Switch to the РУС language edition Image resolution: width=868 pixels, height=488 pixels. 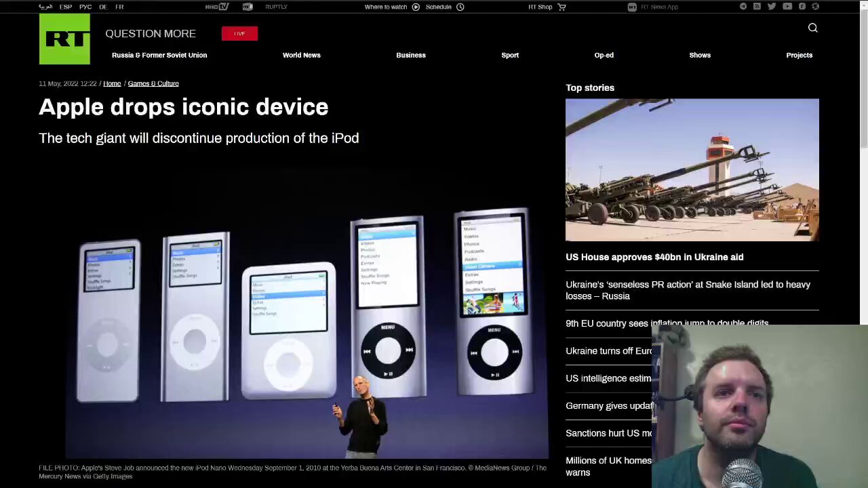[x=85, y=7]
